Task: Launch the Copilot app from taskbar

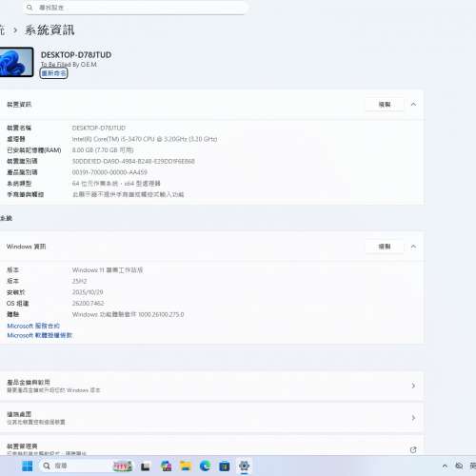Action: pyautogui.click(x=166, y=466)
